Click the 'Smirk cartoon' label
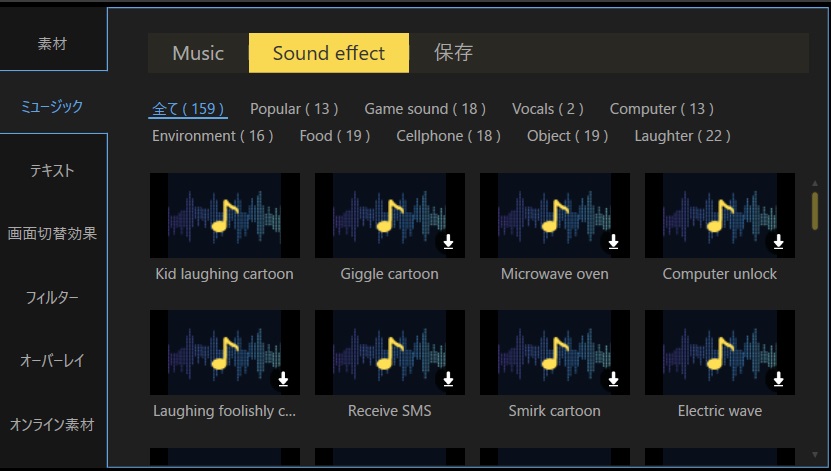This screenshot has width=831, height=471. 555,411
